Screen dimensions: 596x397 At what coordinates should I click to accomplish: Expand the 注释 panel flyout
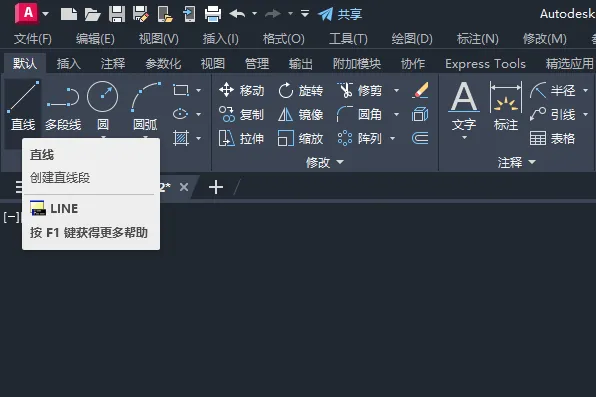tap(516, 162)
